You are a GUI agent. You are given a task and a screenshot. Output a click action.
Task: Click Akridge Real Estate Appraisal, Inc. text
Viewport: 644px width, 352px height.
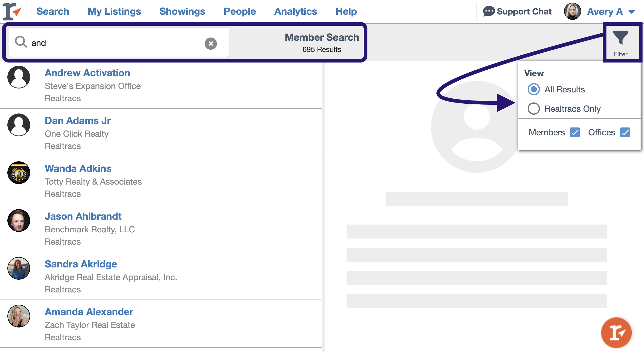pos(111,277)
